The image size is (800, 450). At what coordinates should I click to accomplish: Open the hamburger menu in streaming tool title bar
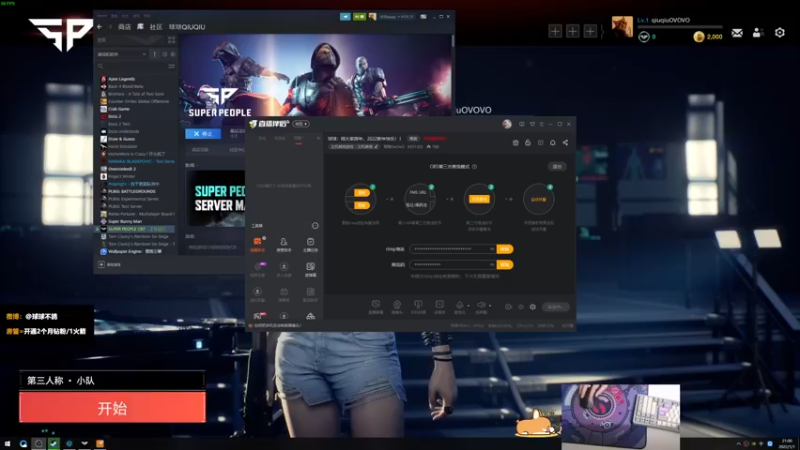coord(541,124)
